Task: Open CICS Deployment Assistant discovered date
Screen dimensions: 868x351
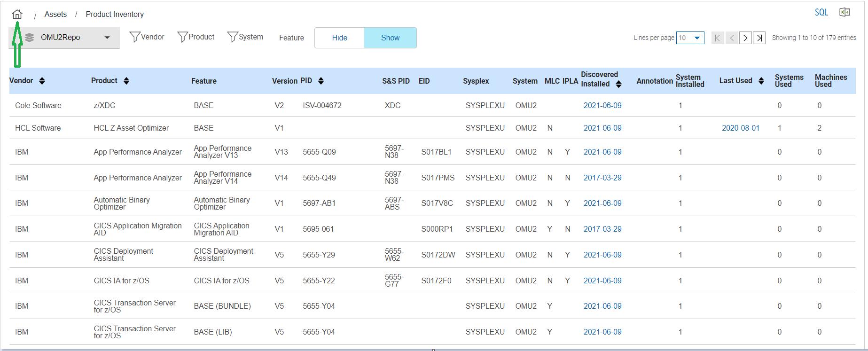Action: (602, 255)
